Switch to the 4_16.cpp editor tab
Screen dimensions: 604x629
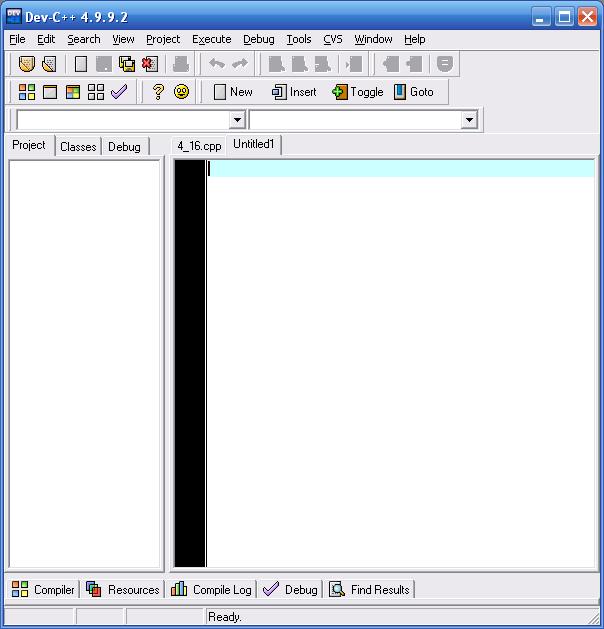point(199,146)
